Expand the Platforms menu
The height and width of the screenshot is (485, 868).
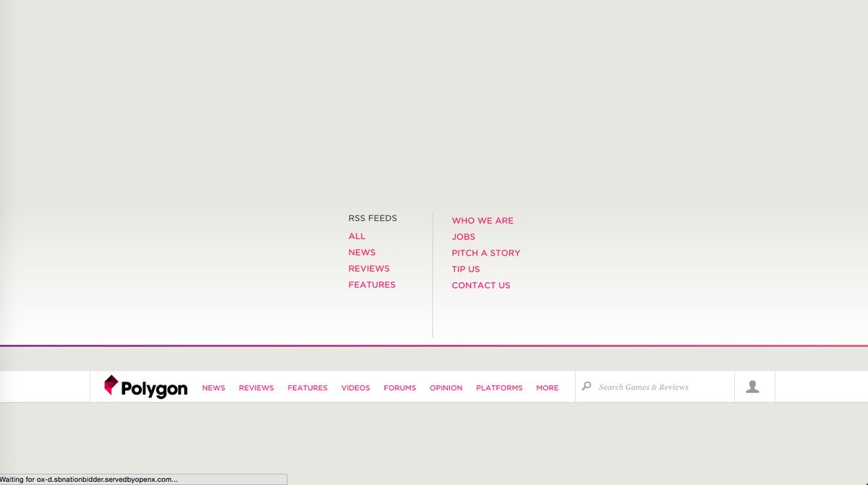499,388
